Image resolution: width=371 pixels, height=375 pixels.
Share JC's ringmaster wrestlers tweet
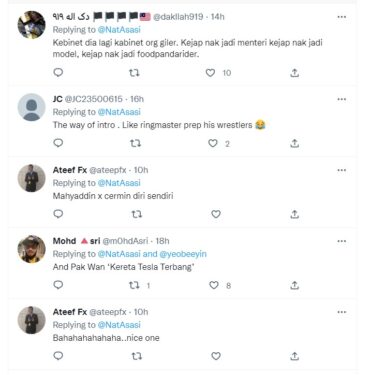(294, 143)
